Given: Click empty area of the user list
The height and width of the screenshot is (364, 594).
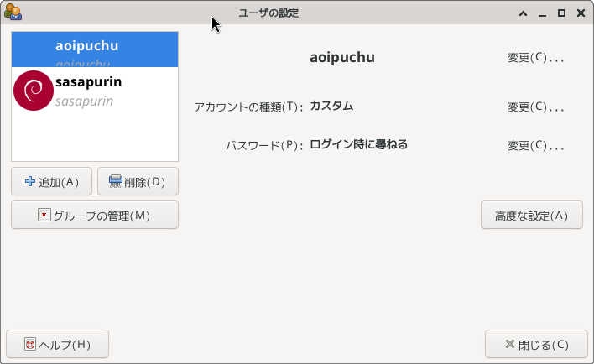Looking at the screenshot, I should coord(95,137).
